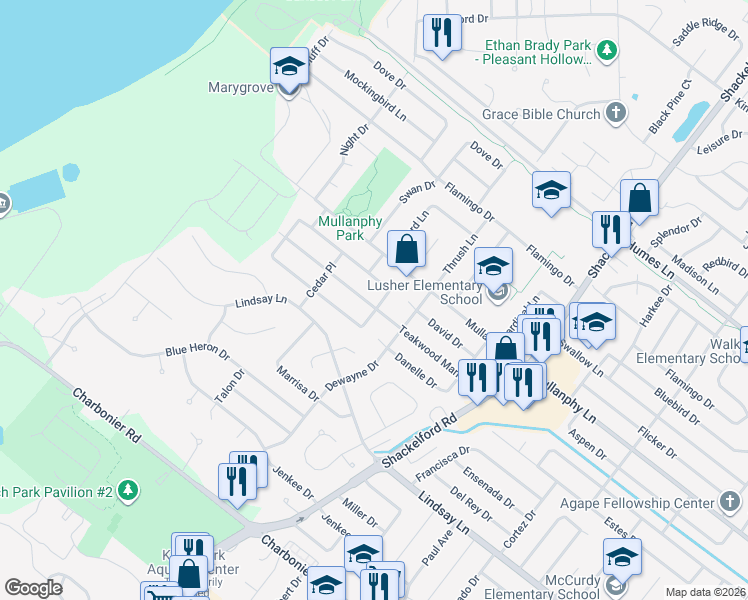Open the school marker on Flamingo Dr
The height and width of the screenshot is (600, 748).
pos(550,191)
